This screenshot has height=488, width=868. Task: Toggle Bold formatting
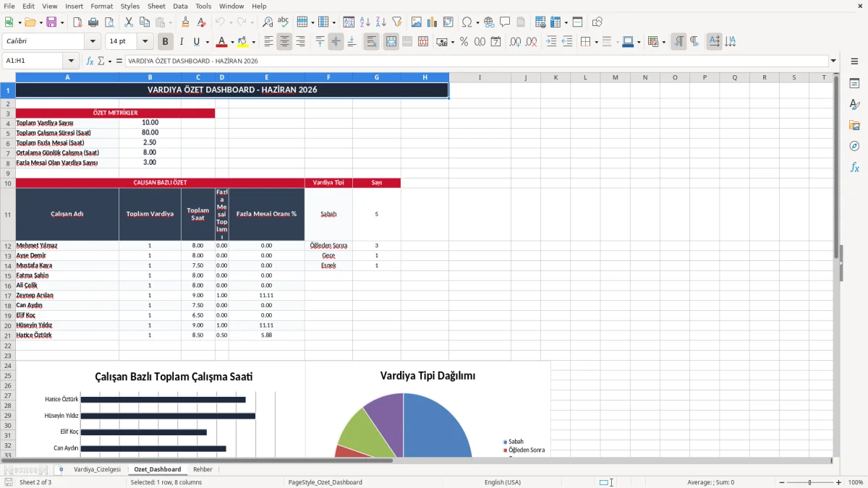tap(165, 42)
